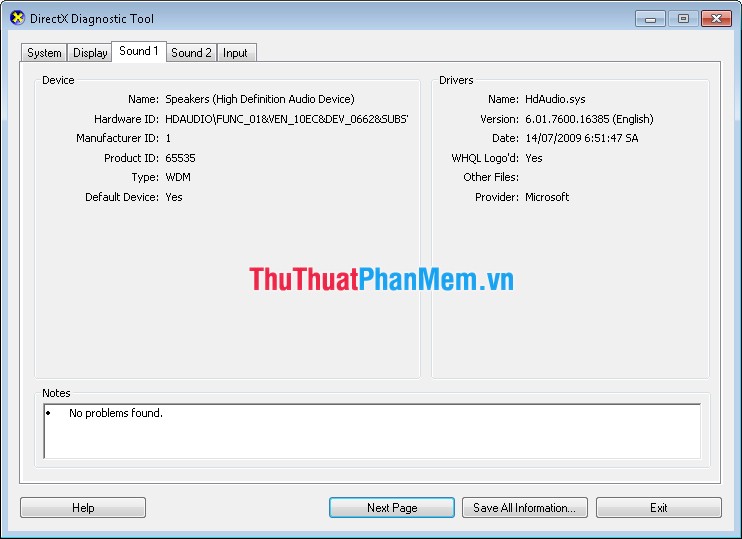Click the 'Other Files:' label
The height and width of the screenshot is (539, 742).
tap(491, 177)
